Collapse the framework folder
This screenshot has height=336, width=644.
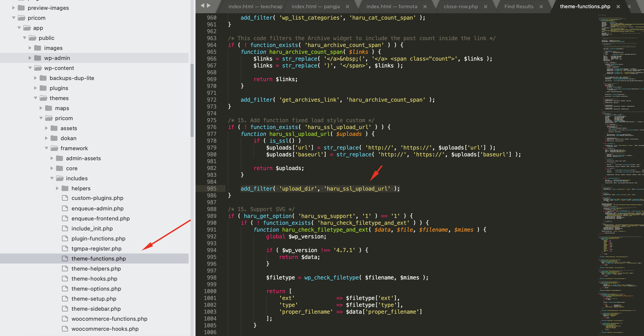46,148
